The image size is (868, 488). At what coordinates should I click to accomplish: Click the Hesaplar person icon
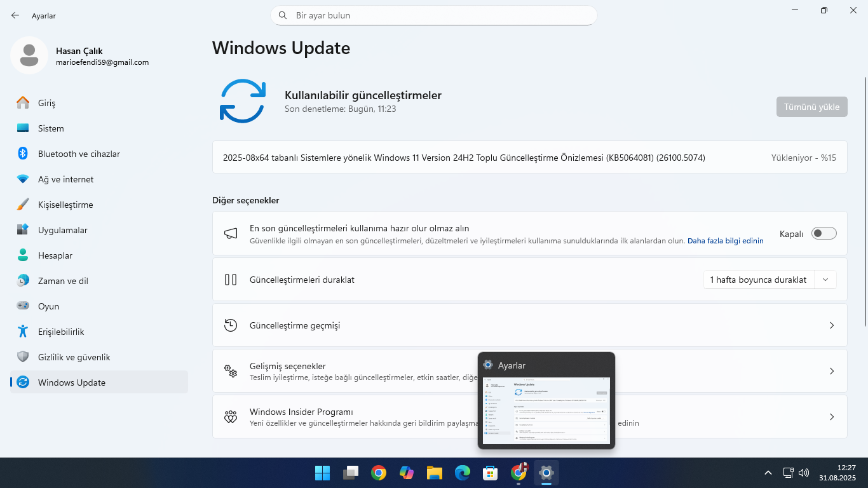pos(23,255)
